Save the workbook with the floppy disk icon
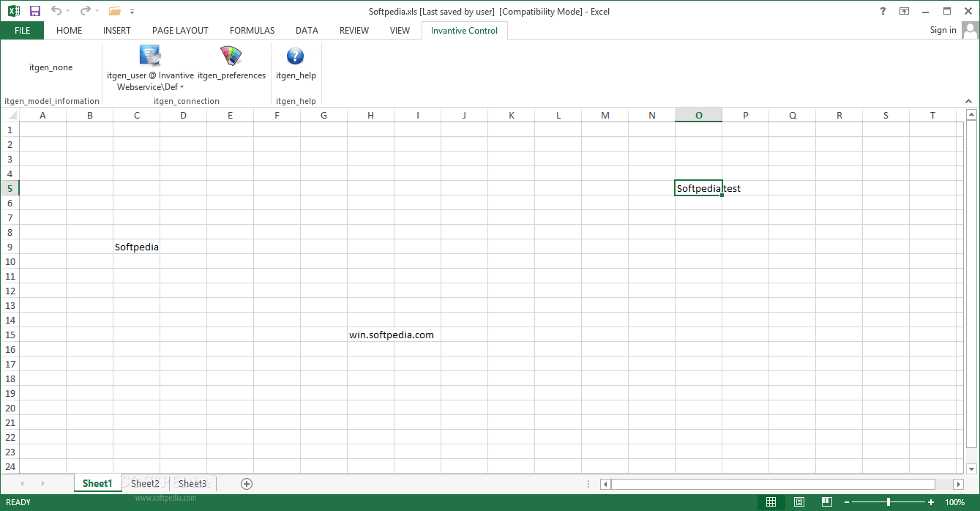980x511 pixels. [34, 11]
